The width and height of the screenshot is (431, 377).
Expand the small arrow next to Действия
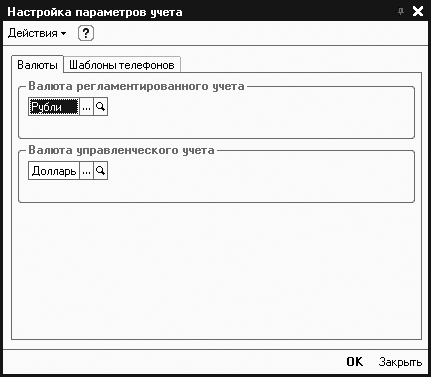(x=63, y=33)
